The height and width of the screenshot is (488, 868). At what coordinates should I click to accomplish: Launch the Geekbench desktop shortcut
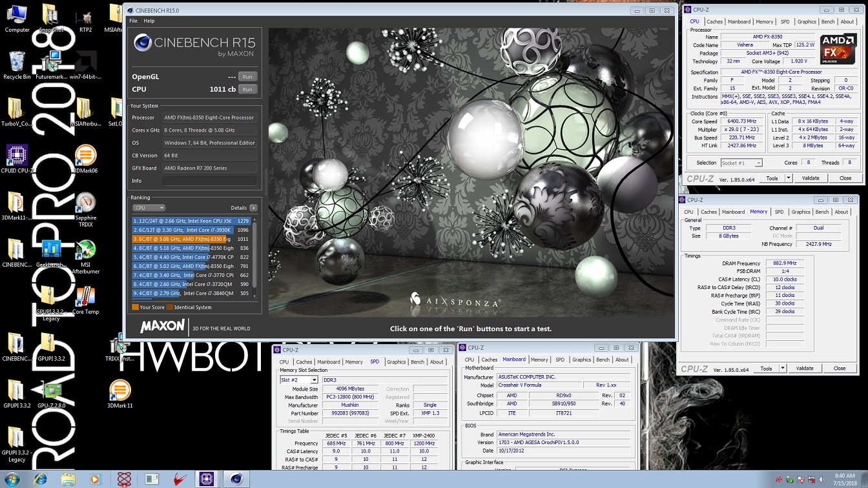(51, 252)
